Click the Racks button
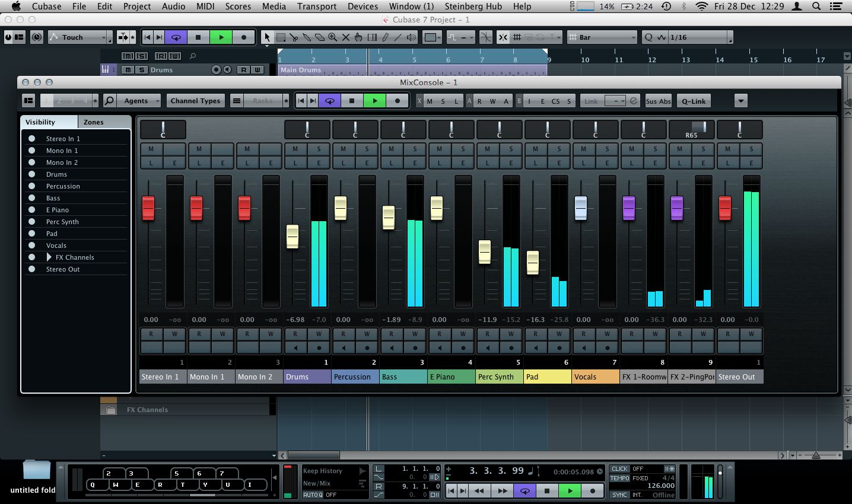This screenshot has height=504, width=852. tap(263, 101)
